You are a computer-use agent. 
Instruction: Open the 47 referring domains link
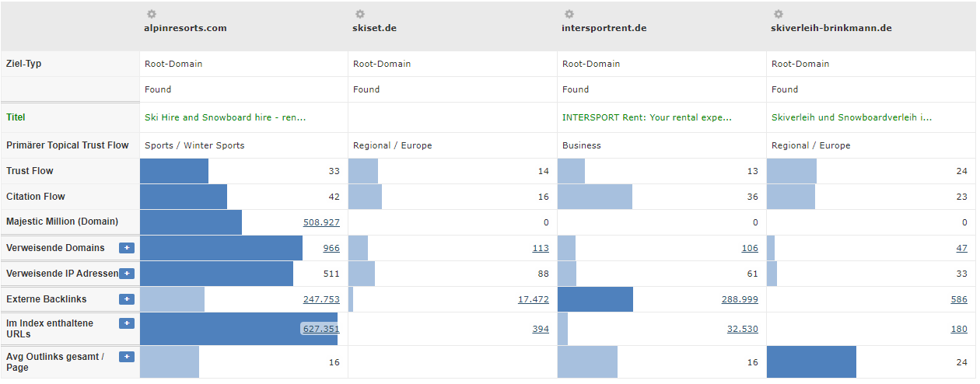(x=961, y=248)
